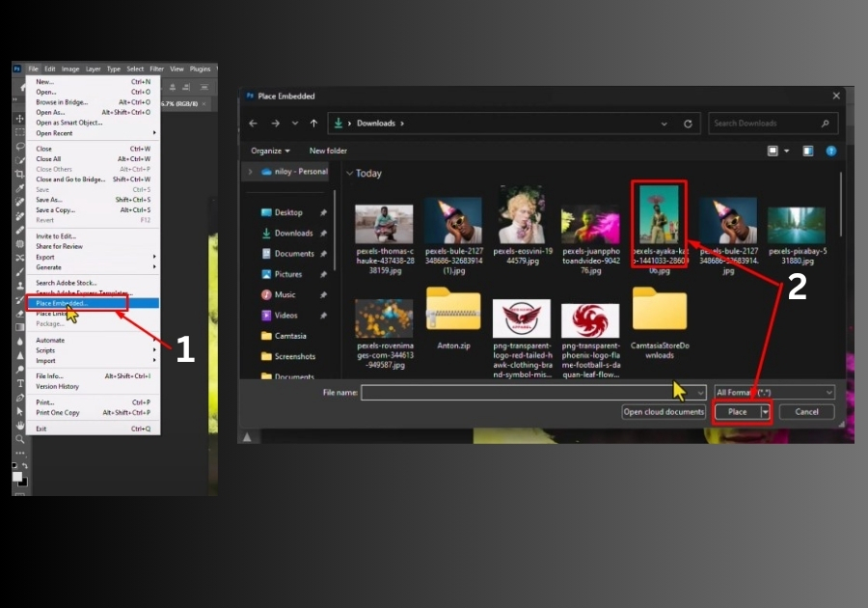Viewport: 868px width, 608px height.
Task: Refresh the Downloads folder view
Action: [688, 124]
